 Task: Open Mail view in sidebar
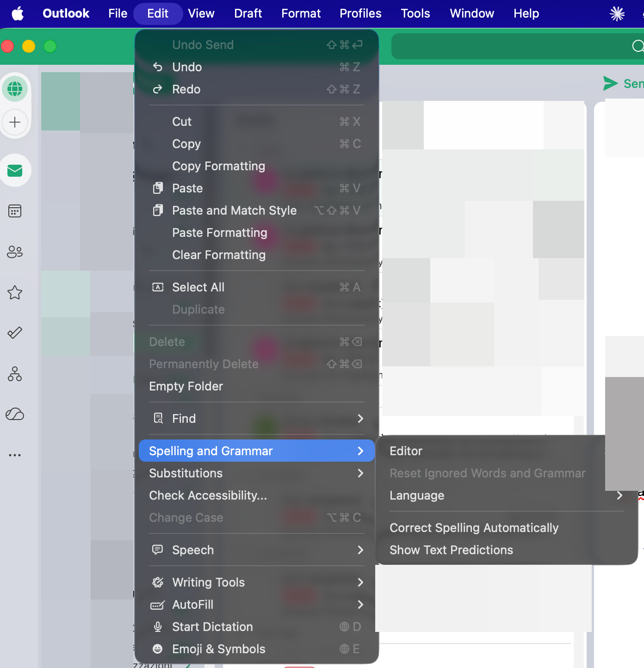click(x=15, y=171)
